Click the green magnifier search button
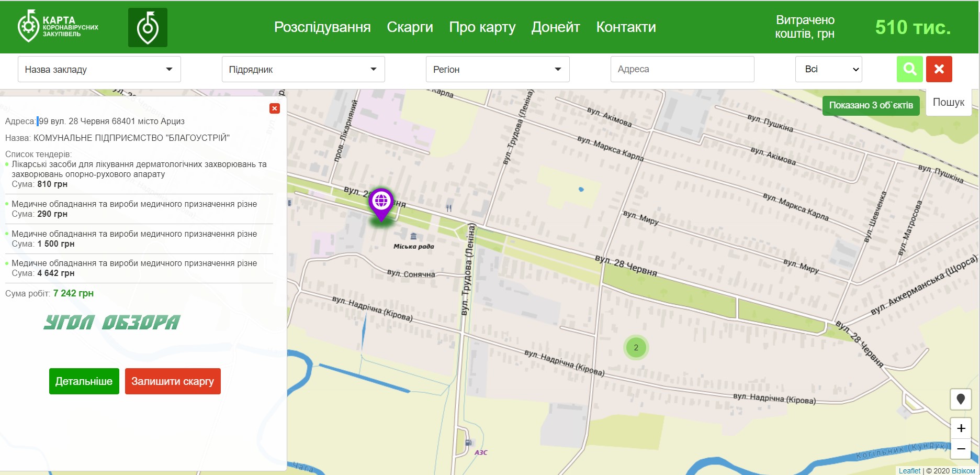The width and height of the screenshot is (980, 475). pyautogui.click(x=909, y=69)
